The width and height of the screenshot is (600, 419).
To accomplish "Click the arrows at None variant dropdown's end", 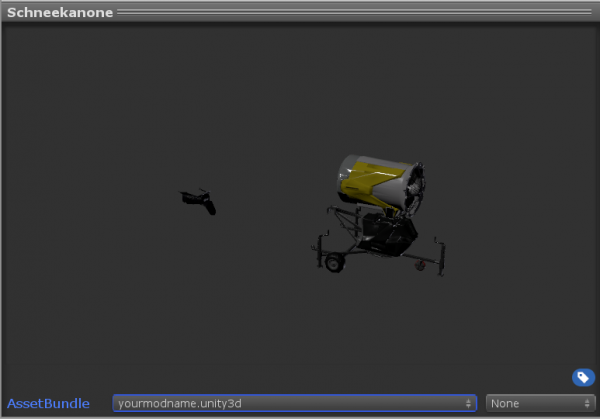I will (x=587, y=403).
